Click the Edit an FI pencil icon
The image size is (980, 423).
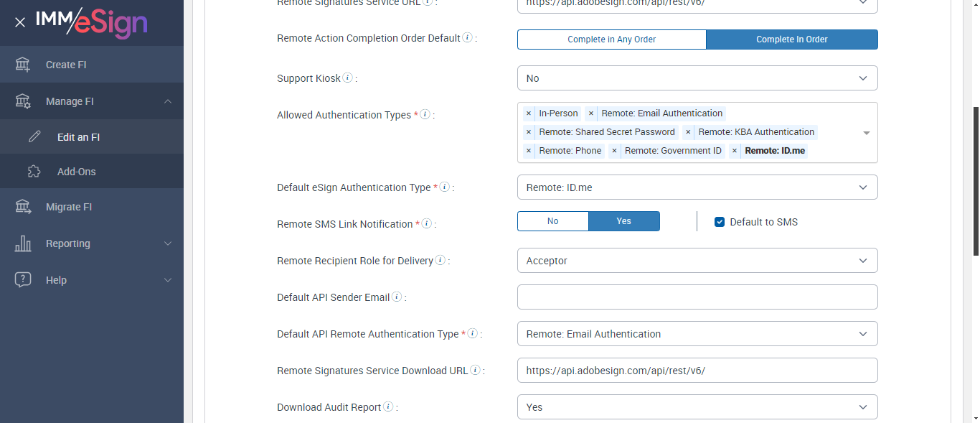(x=34, y=137)
